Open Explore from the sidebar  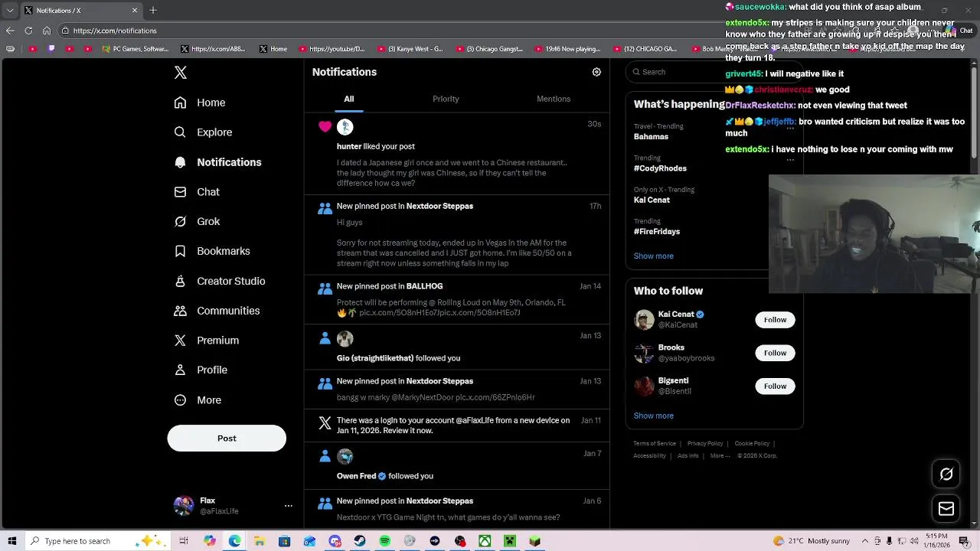click(x=203, y=132)
